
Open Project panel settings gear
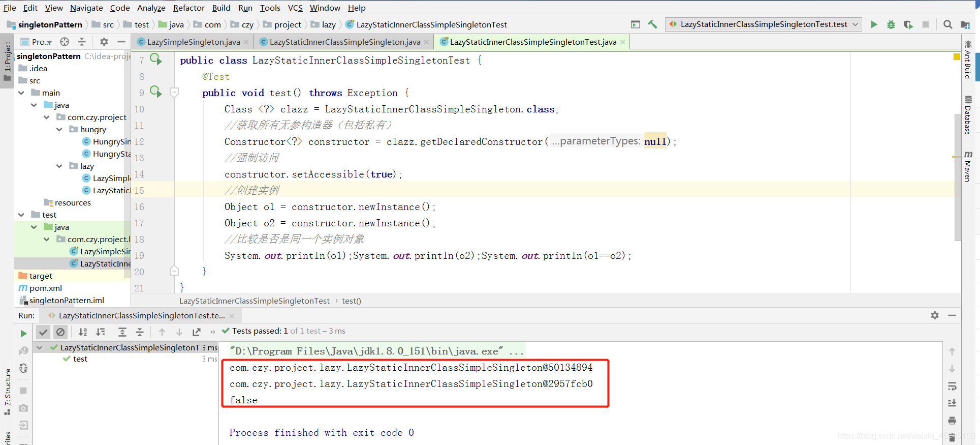(104, 42)
